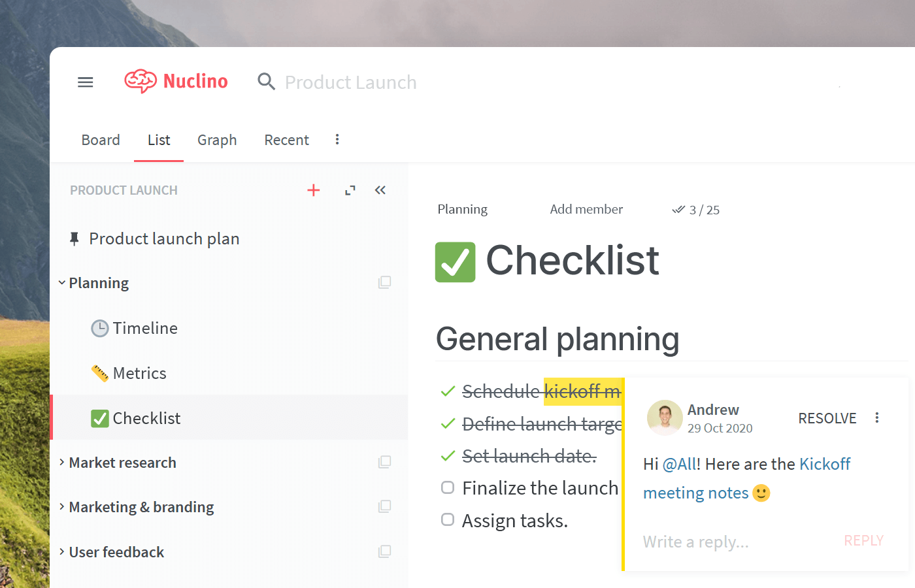915x588 pixels.
Task: Add new item with red plus icon
Action: click(314, 190)
